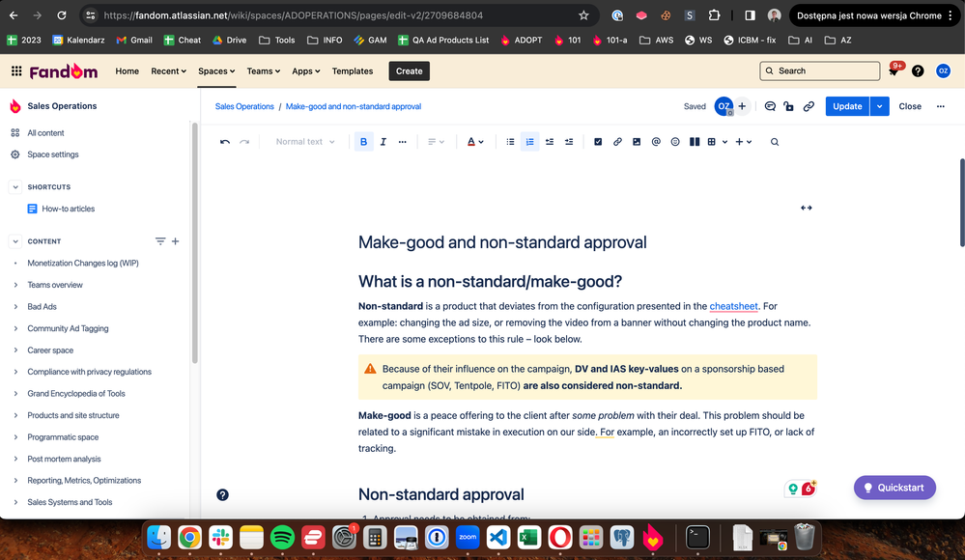Open page restrictions lock
The width and height of the screenshot is (965, 560).
click(788, 106)
